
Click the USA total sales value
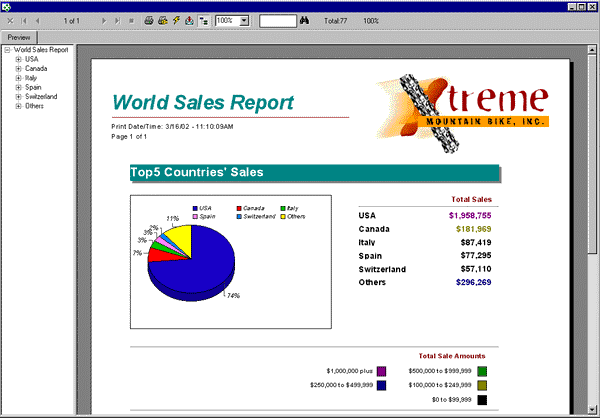click(469, 215)
